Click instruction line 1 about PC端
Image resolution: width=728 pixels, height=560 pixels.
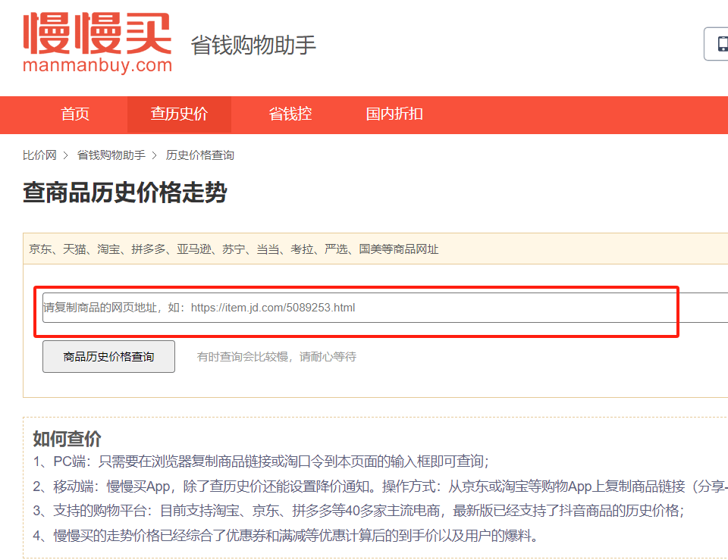261,461
